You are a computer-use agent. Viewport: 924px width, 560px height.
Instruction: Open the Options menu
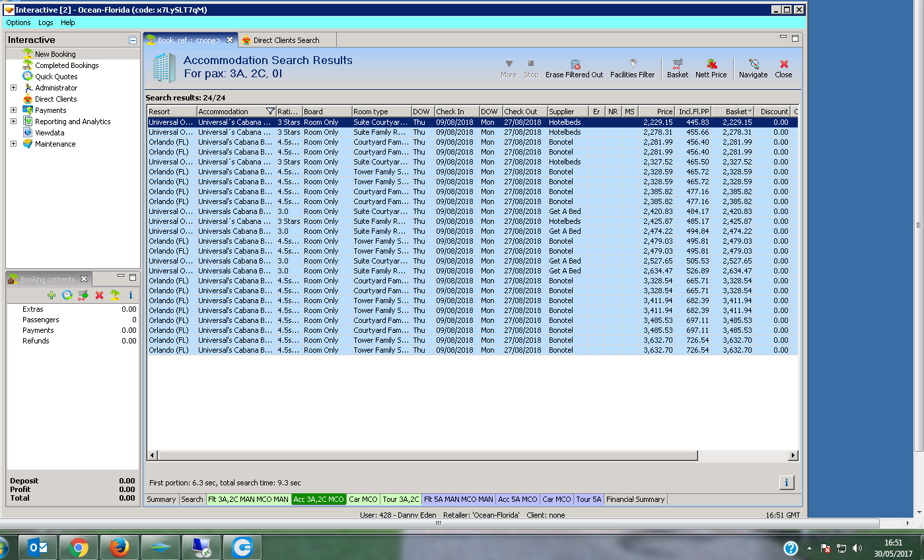[18, 22]
